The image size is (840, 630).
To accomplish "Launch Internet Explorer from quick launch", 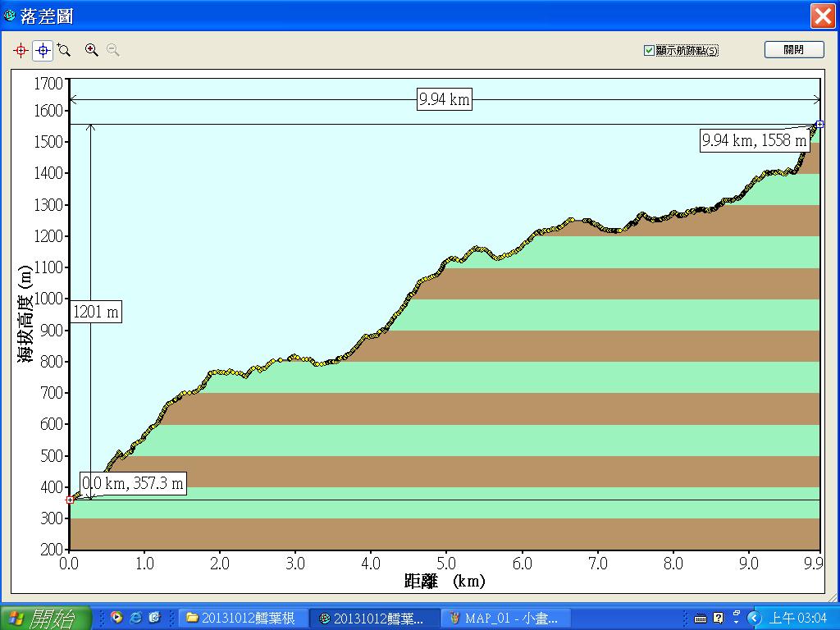I will pos(136,618).
